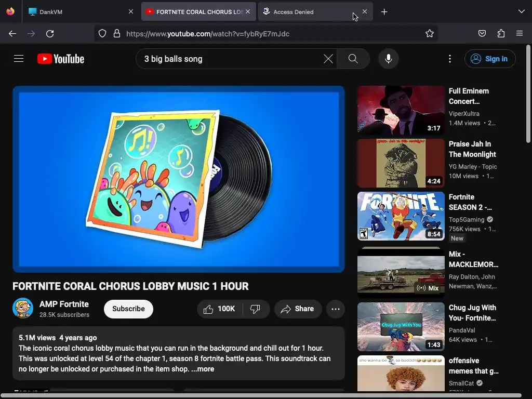The width and height of the screenshot is (532, 399).
Task: Expand description with ...more
Action: [x=203, y=369]
